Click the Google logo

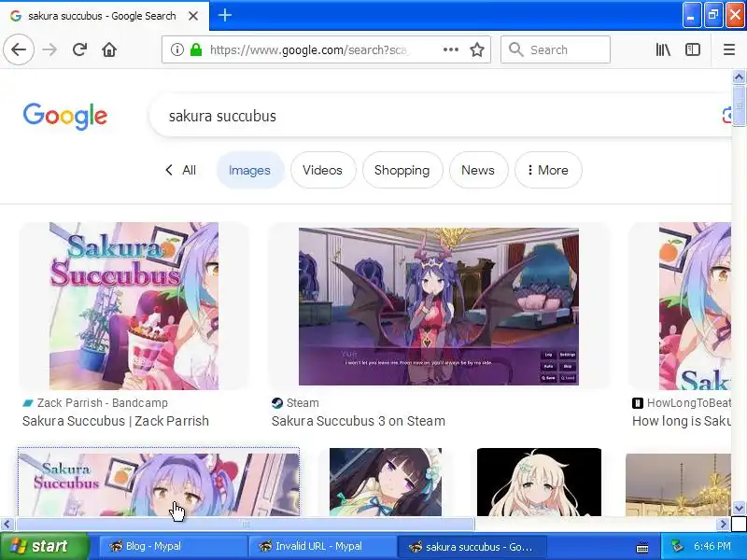click(65, 116)
